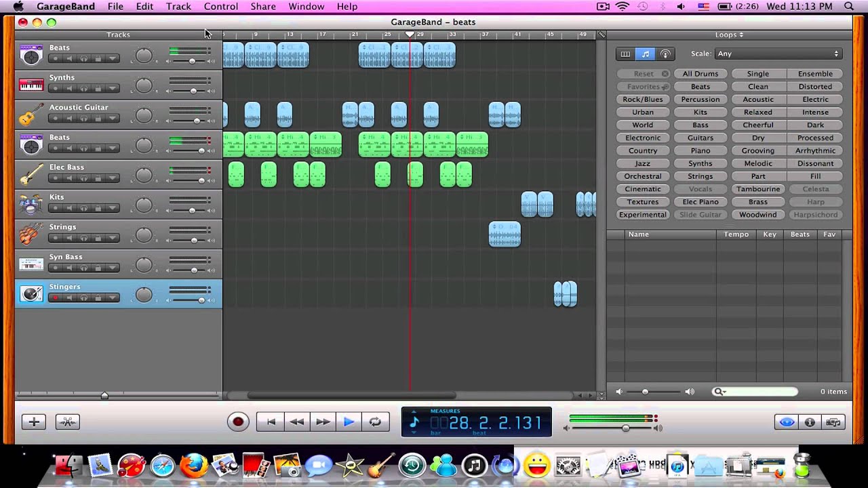The image size is (868, 488).
Task: Open the track editor scissors button
Action: click(x=68, y=422)
